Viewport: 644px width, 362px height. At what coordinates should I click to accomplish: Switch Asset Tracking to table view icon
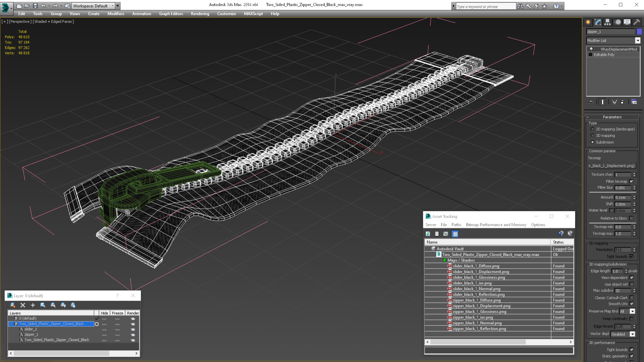click(455, 234)
